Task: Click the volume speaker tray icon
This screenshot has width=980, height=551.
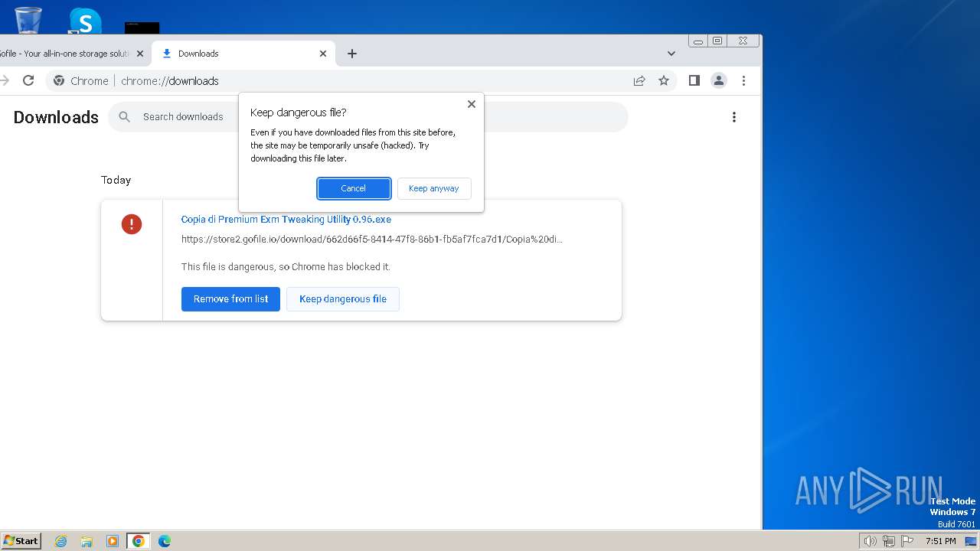Action: 870,541
